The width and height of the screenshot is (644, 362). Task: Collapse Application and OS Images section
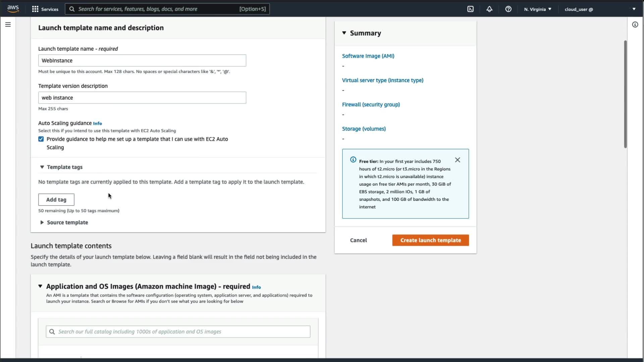[40, 286]
